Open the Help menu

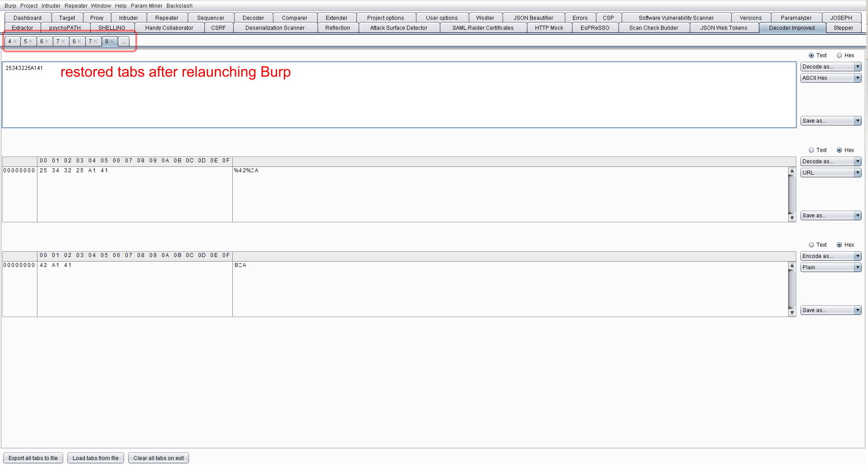(x=121, y=6)
